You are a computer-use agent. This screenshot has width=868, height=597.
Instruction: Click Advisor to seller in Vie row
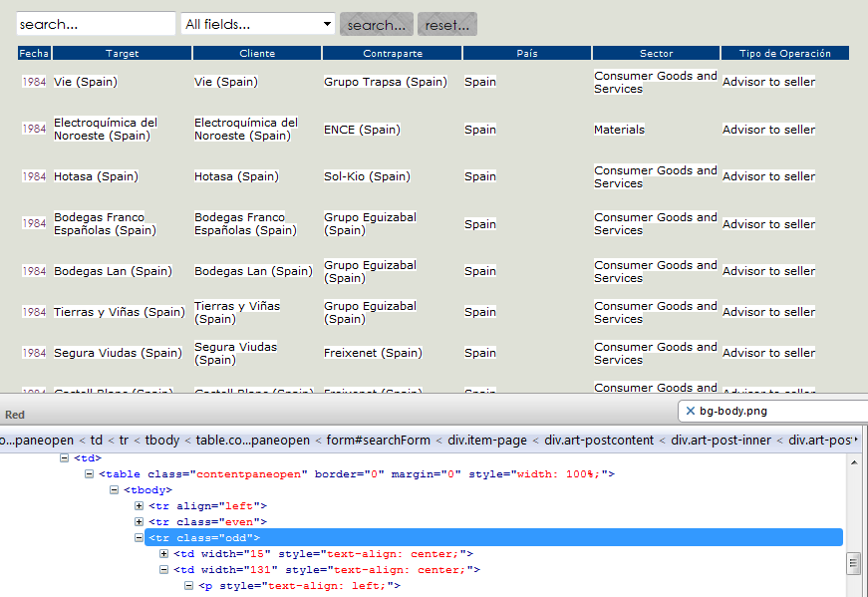pyautogui.click(x=768, y=82)
